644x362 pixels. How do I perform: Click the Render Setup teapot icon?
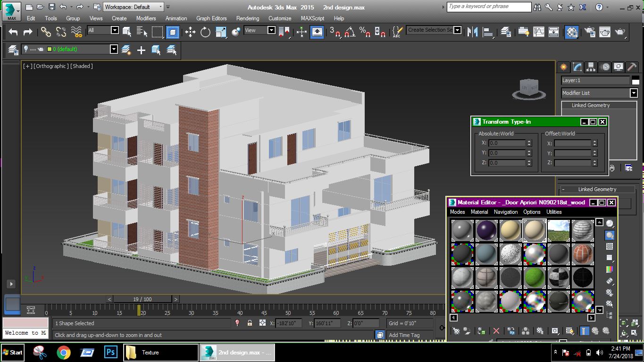pyautogui.click(x=590, y=32)
